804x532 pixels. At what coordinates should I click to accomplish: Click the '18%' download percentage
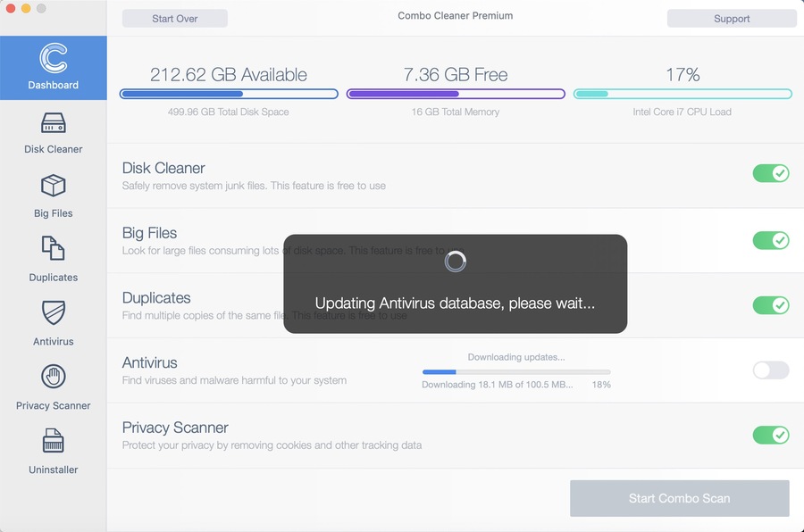pos(601,385)
